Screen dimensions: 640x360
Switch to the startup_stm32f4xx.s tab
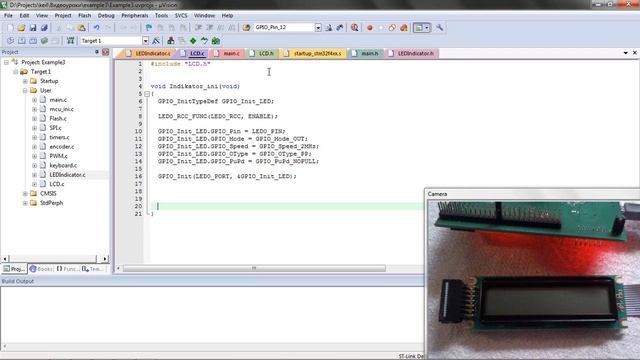tap(313, 53)
